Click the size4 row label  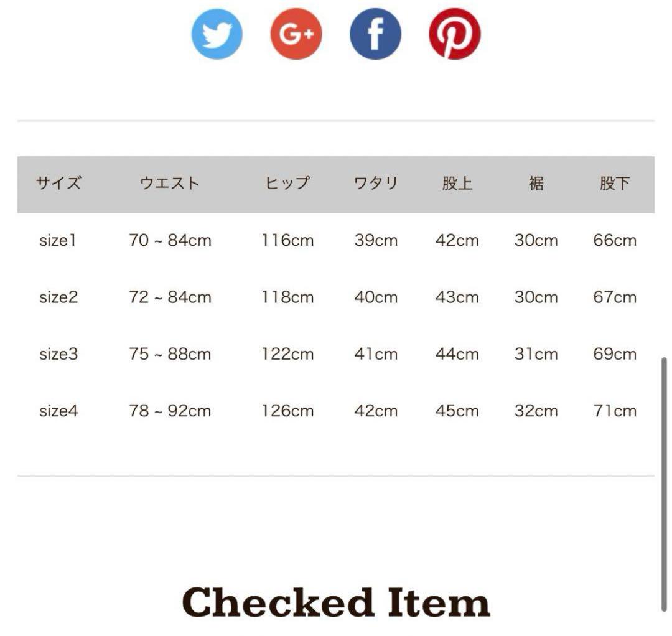coord(58,411)
